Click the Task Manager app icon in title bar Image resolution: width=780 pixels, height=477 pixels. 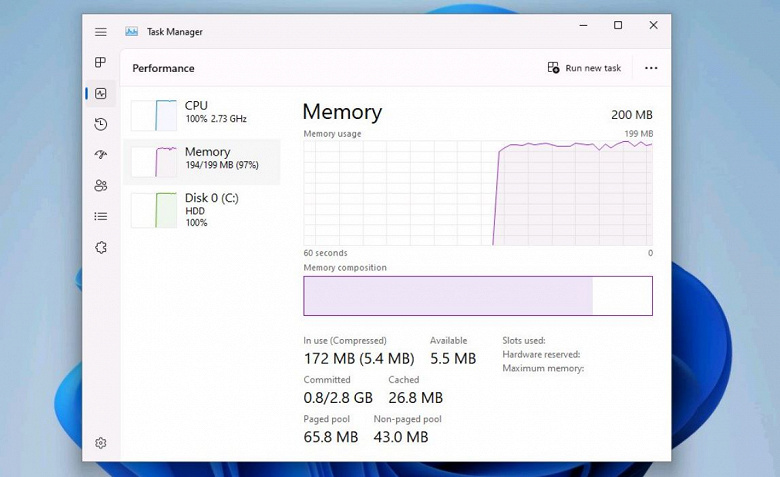pyautogui.click(x=131, y=31)
